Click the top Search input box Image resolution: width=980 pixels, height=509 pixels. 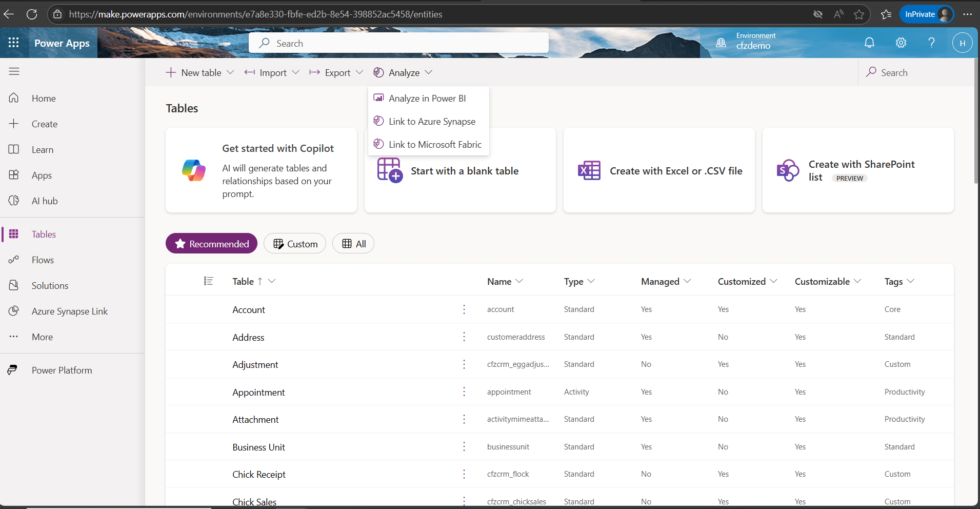click(398, 44)
